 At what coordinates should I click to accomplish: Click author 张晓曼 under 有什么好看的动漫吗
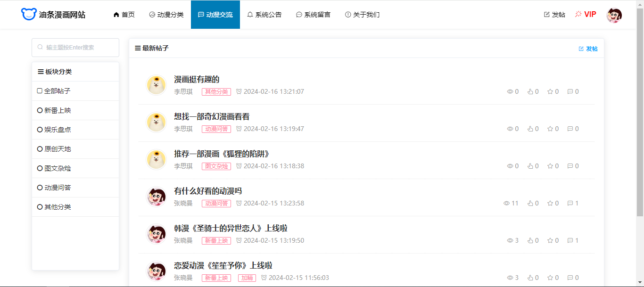[x=183, y=204]
